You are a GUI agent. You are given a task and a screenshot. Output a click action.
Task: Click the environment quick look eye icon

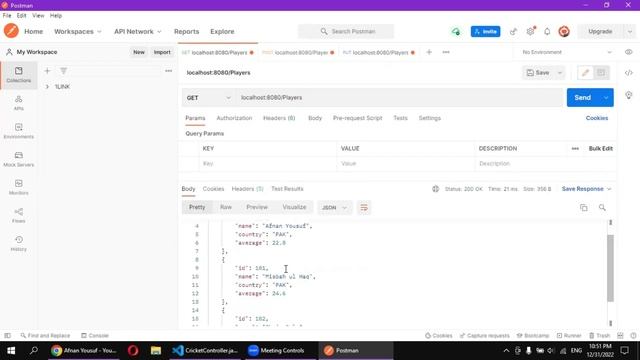click(x=629, y=52)
